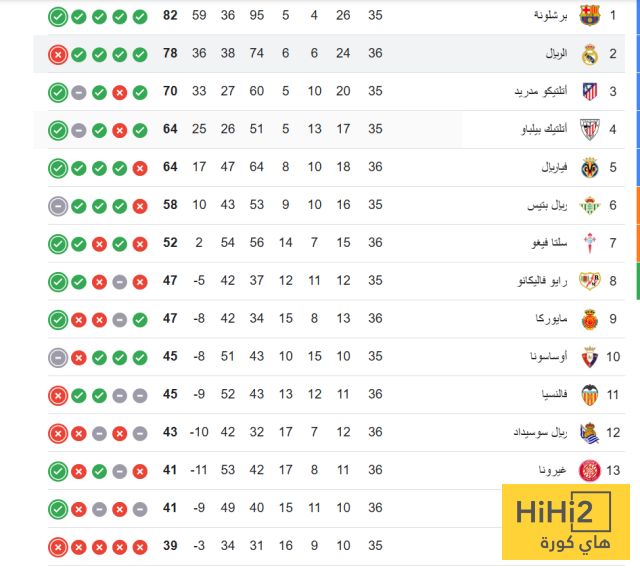Click the Mallorca club crest
This screenshot has width=640, height=571.
[589, 319]
